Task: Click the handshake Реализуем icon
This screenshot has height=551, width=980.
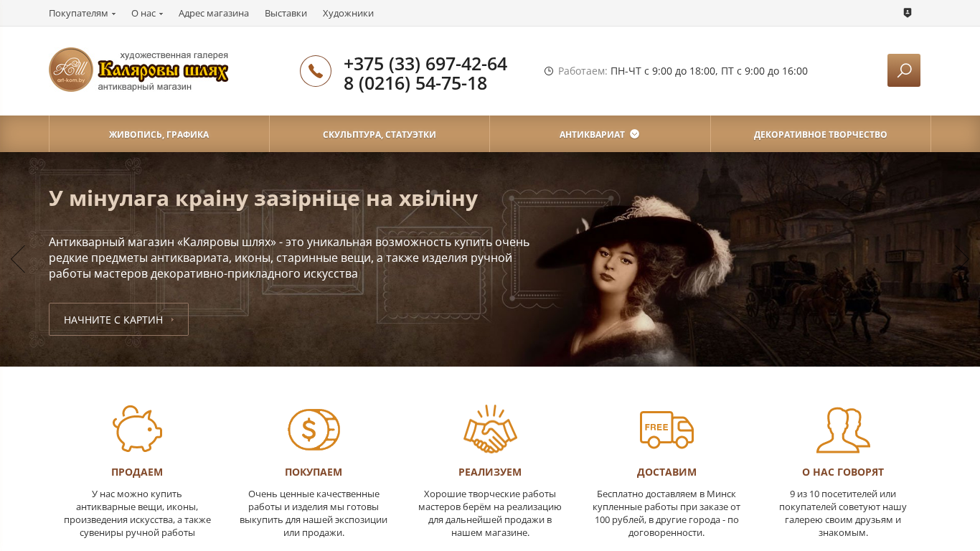Action: 490,428
